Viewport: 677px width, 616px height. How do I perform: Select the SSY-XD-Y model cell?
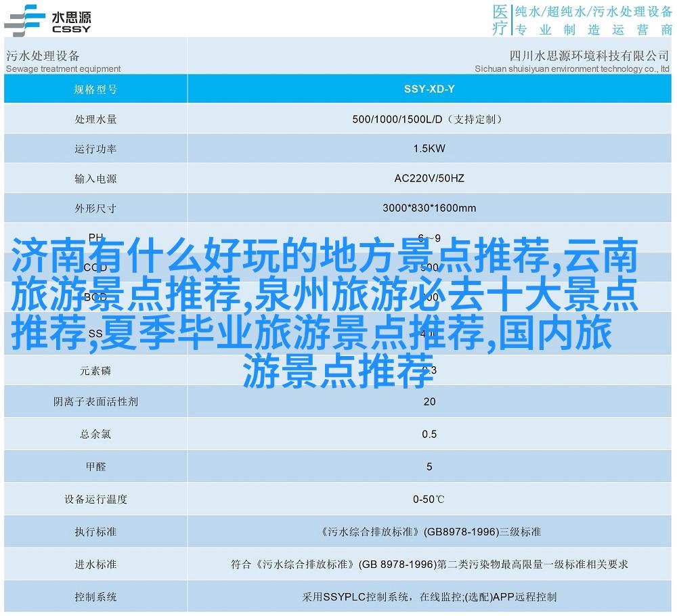click(x=429, y=89)
